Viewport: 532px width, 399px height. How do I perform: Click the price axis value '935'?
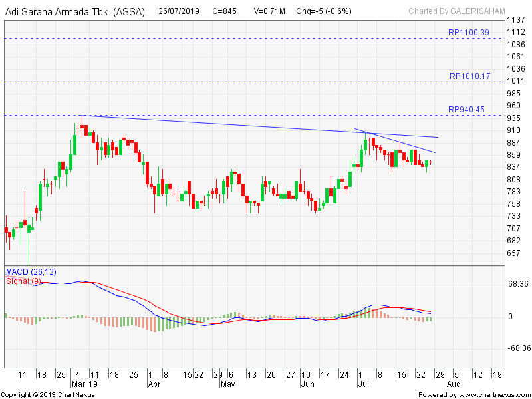[x=513, y=118]
